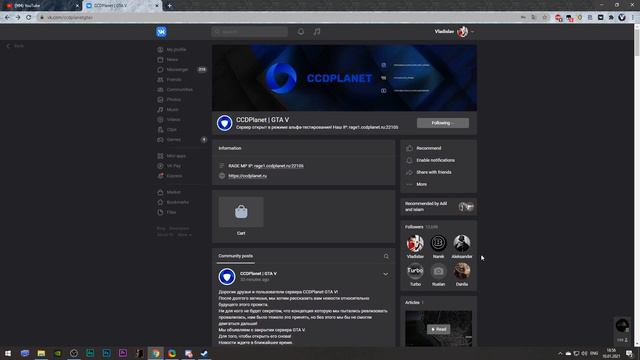The image size is (640, 360).
Task: Open the Cart shopping bag tile
Action: [241, 212]
